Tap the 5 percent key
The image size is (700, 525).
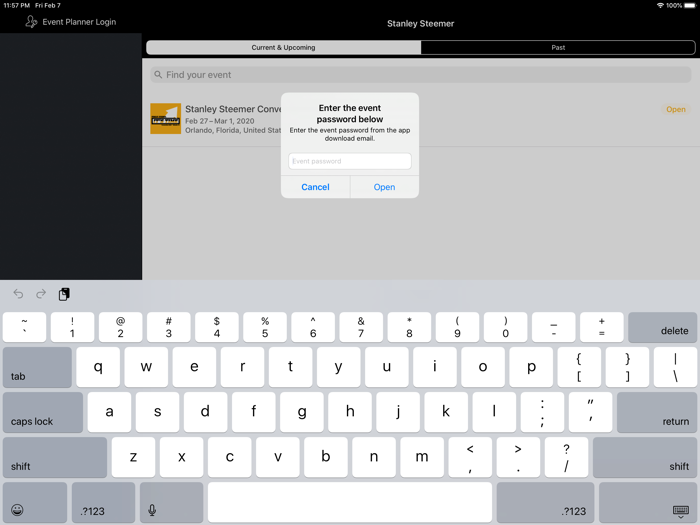coord(265,327)
